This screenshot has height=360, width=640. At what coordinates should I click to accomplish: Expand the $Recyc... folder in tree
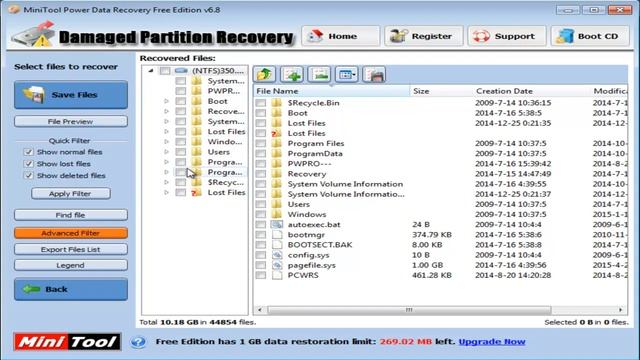[x=167, y=182]
